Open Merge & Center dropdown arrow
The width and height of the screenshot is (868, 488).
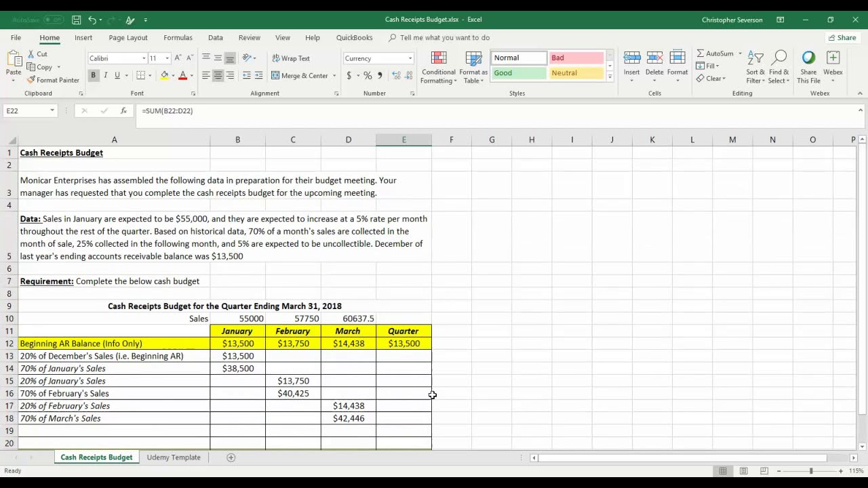pos(334,76)
